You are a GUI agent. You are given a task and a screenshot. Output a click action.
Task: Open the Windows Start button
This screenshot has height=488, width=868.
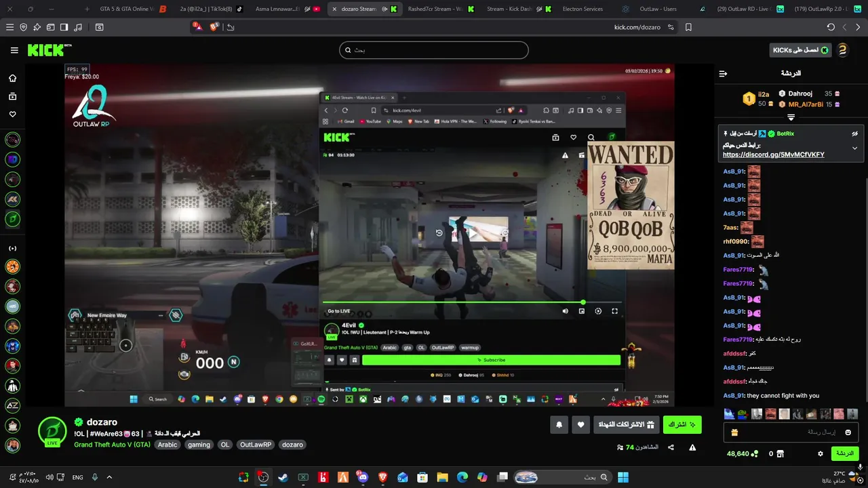(x=623, y=477)
